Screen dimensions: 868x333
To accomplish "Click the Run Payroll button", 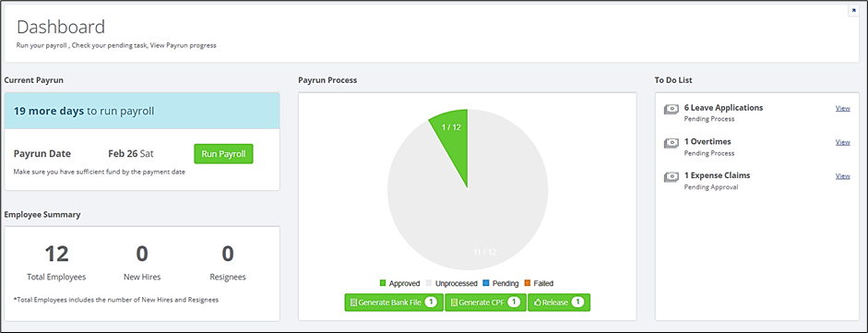I will (x=223, y=154).
